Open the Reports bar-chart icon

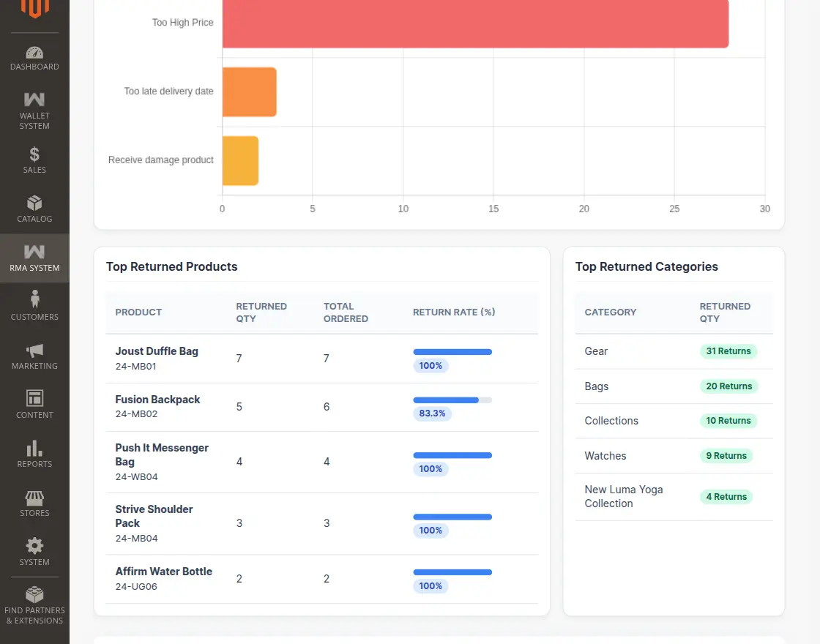(x=34, y=448)
